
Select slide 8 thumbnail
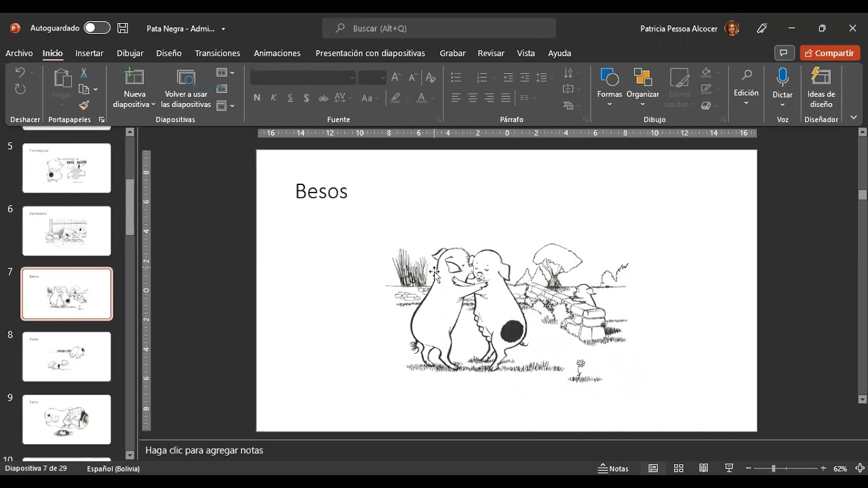[66, 357]
